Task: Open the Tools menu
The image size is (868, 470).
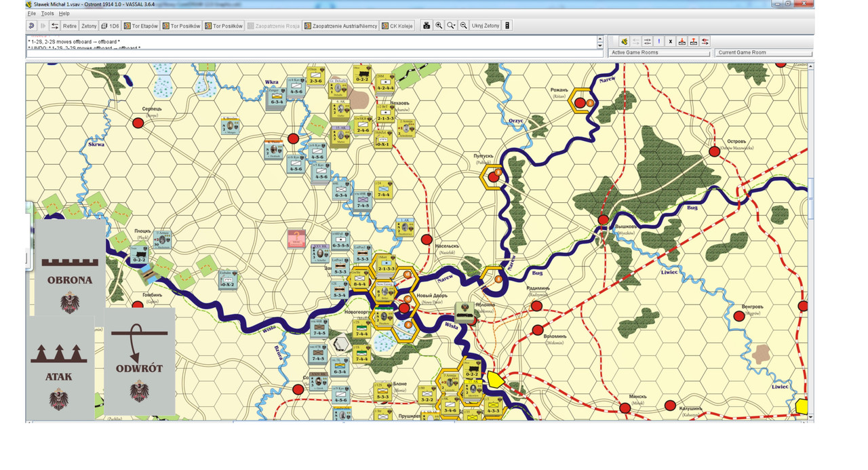Action: [47, 14]
